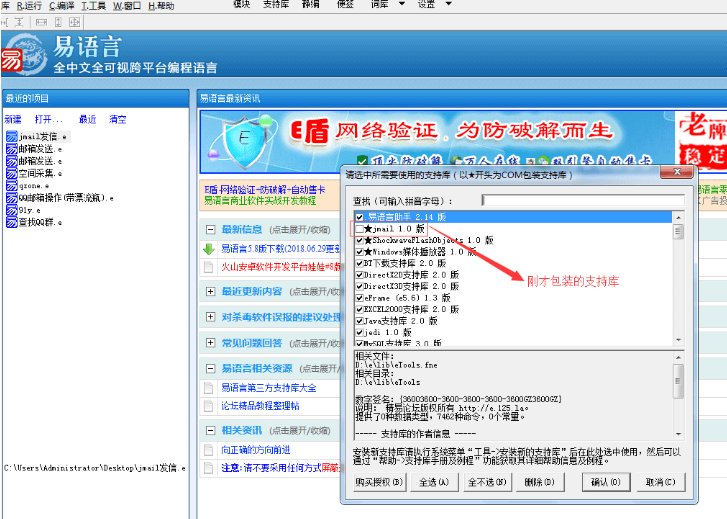Click the 删除(D) button
Image resolution: width=727 pixels, height=519 pixels.
click(x=540, y=482)
